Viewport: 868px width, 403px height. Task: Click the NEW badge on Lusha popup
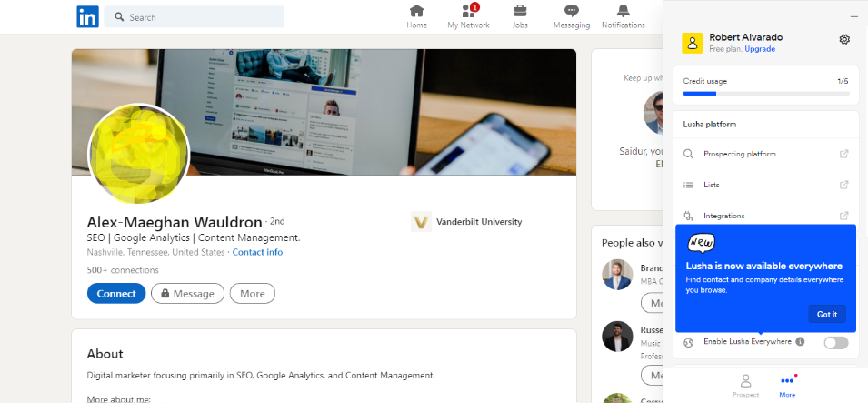(701, 243)
